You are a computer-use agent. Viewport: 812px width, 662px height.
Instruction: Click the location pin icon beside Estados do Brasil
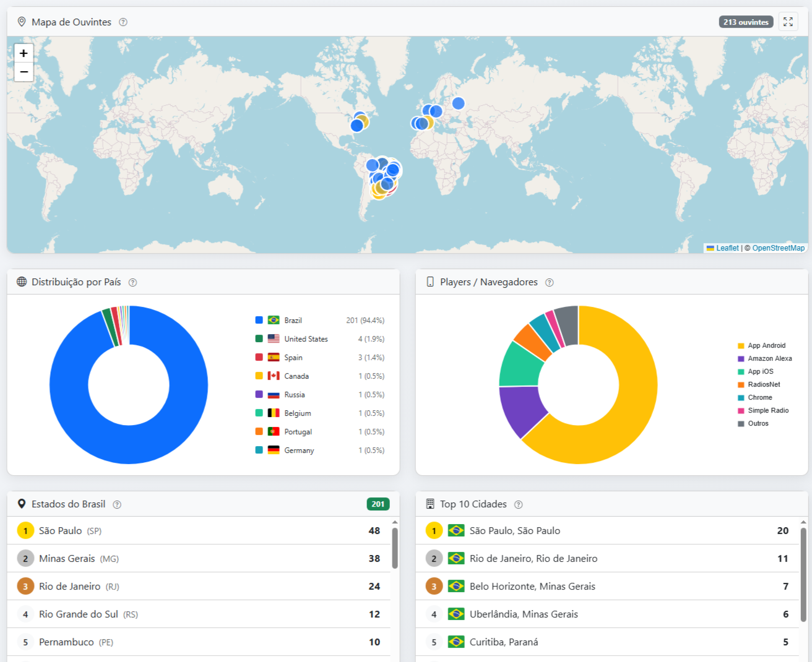22,504
